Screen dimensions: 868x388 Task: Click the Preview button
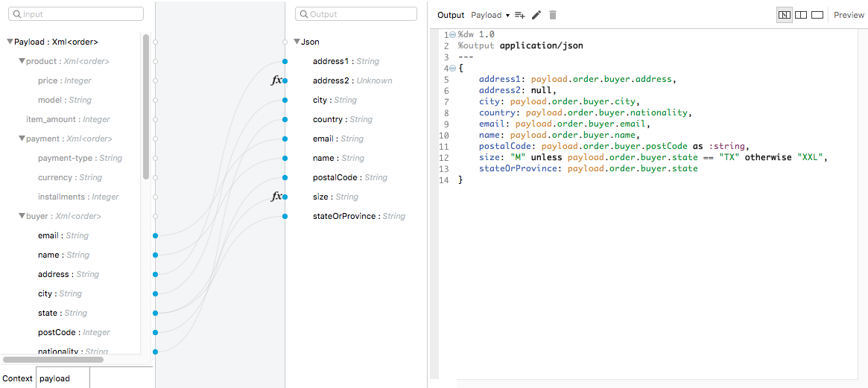tap(849, 15)
